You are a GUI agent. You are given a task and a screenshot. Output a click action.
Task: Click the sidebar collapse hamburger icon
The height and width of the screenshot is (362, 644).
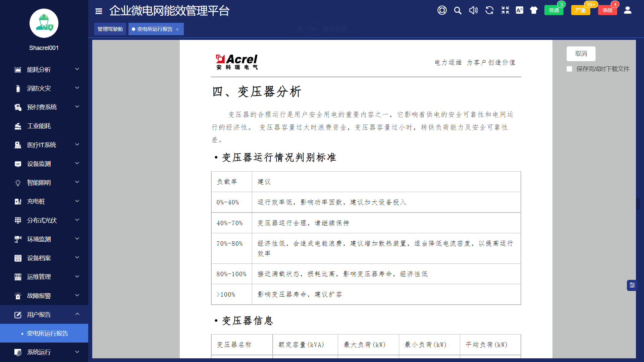point(99,11)
